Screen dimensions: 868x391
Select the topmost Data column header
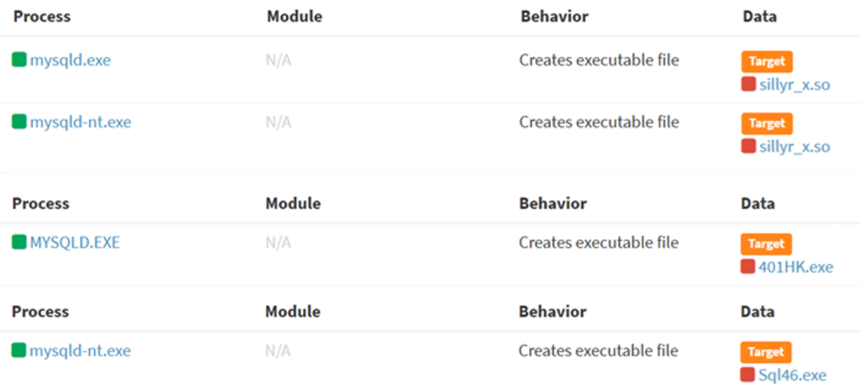(x=759, y=16)
